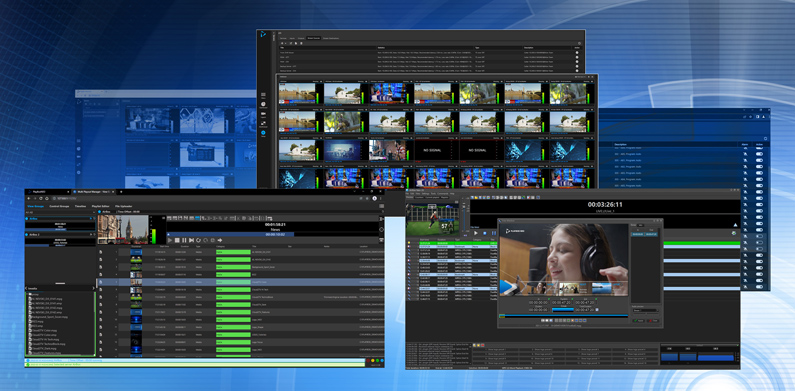This screenshot has width=795, height=391.
Task: Click first NO SIGNAL multiviewer tile
Action: [436, 151]
